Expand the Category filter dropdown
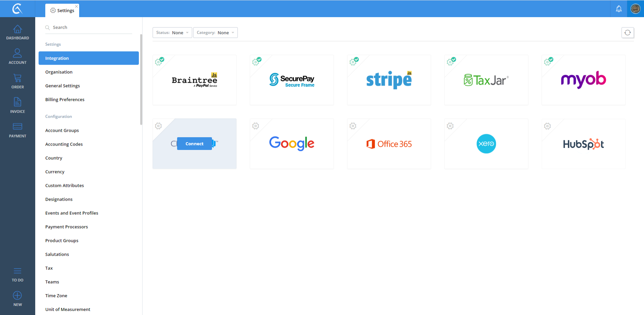Image resolution: width=644 pixels, height=315 pixels. click(215, 33)
